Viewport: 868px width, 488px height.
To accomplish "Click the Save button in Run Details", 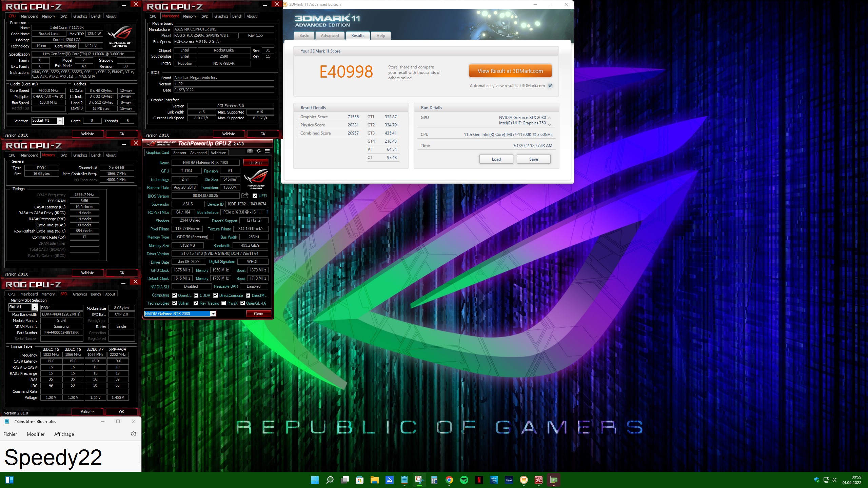I will tap(533, 159).
